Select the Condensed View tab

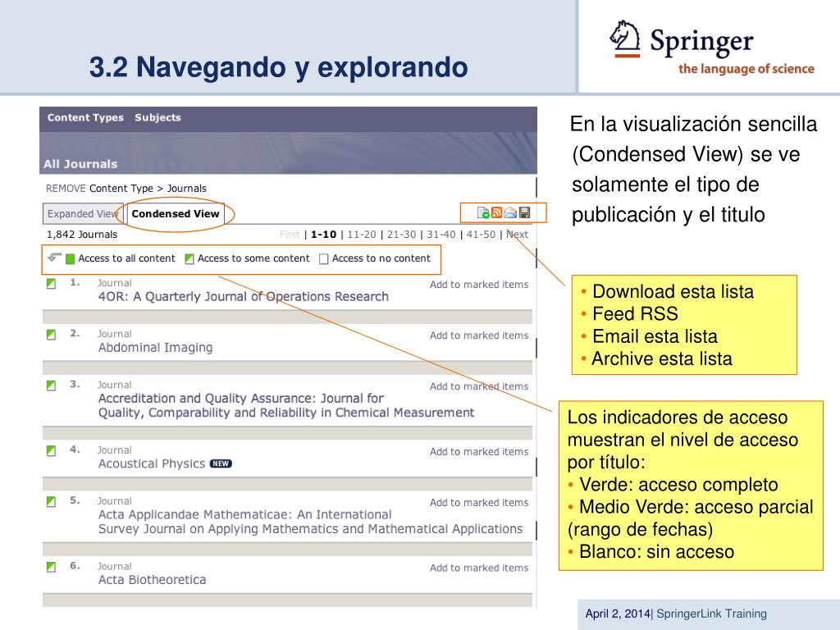coord(176,213)
